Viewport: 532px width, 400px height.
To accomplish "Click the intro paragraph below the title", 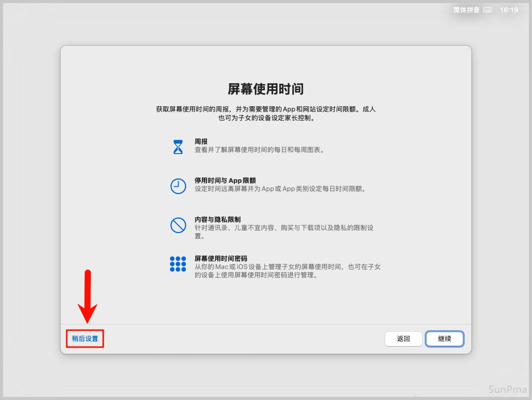I will pyautogui.click(x=265, y=113).
